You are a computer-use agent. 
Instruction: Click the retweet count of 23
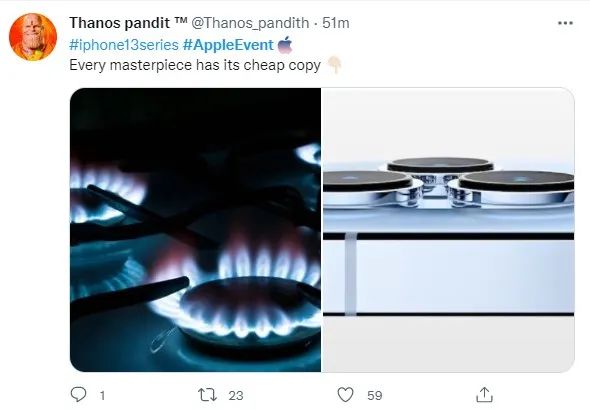pos(236,395)
